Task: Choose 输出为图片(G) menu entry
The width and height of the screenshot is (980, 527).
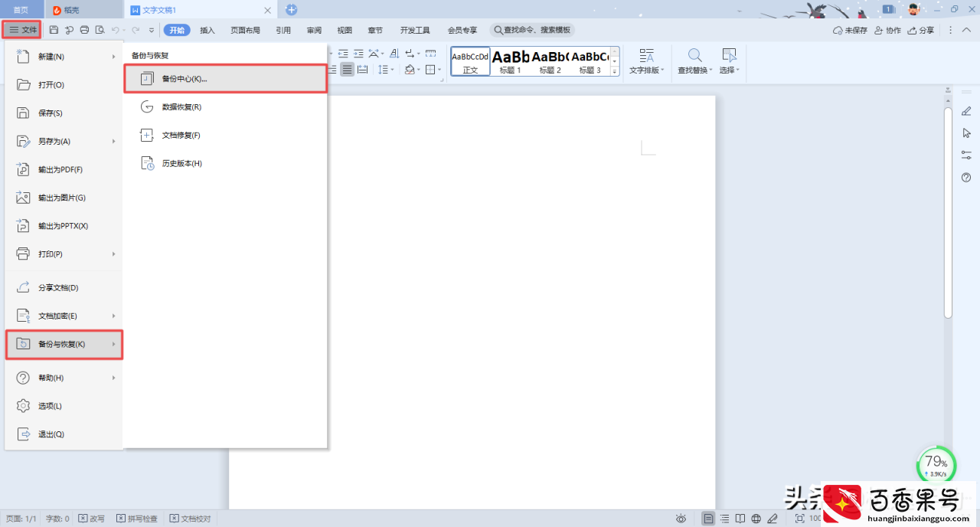Action: (64, 198)
